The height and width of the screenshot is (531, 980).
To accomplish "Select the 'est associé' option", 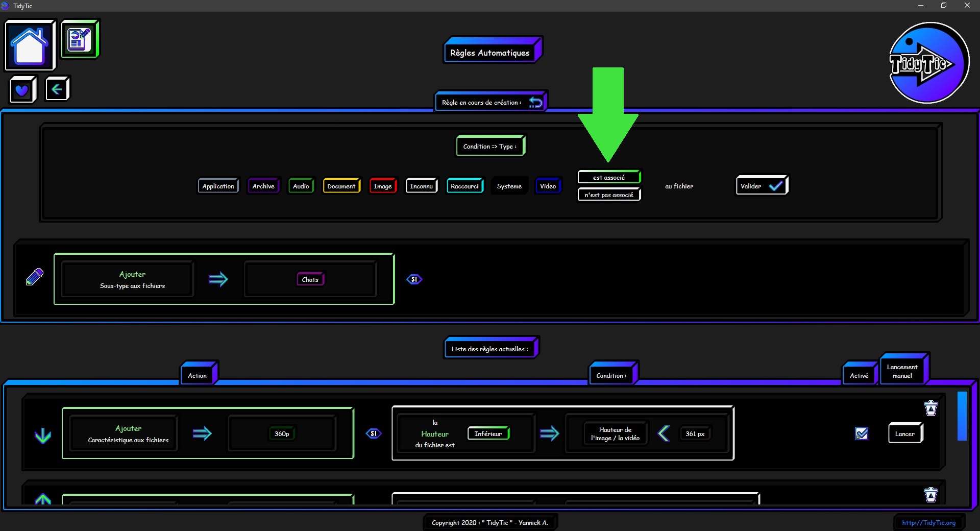I will tap(608, 178).
